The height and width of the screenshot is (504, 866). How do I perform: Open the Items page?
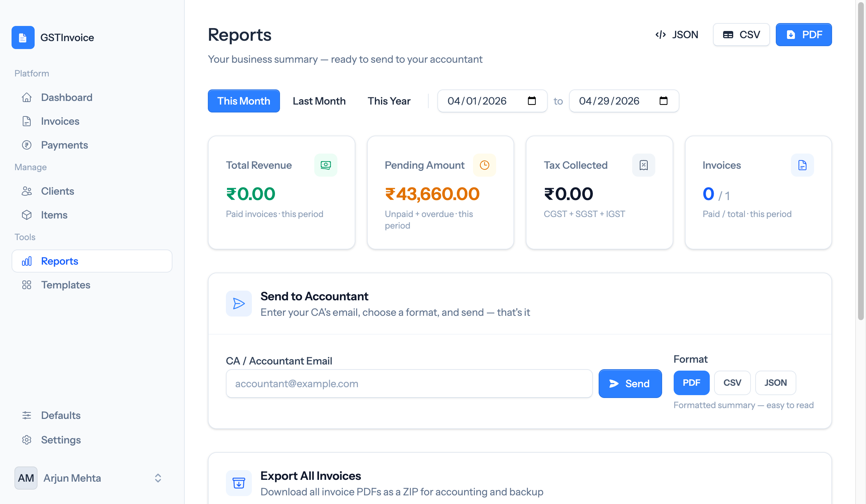(92, 215)
